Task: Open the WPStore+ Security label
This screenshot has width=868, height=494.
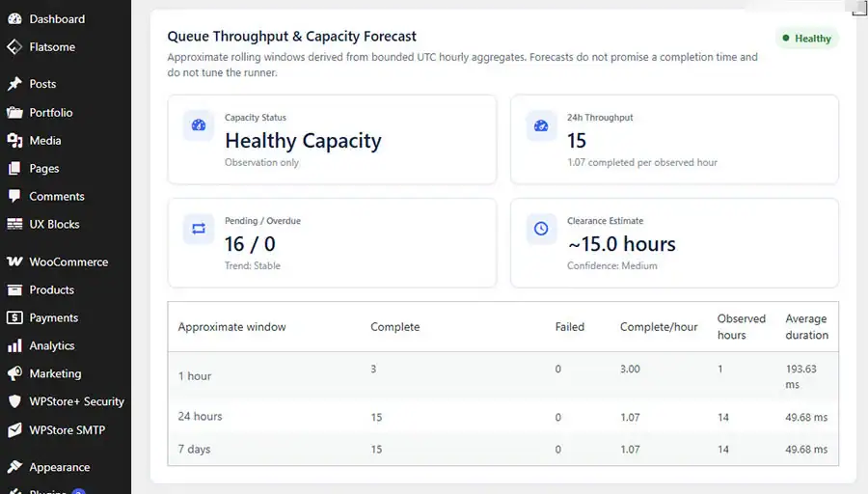Action: pos(76,401)
